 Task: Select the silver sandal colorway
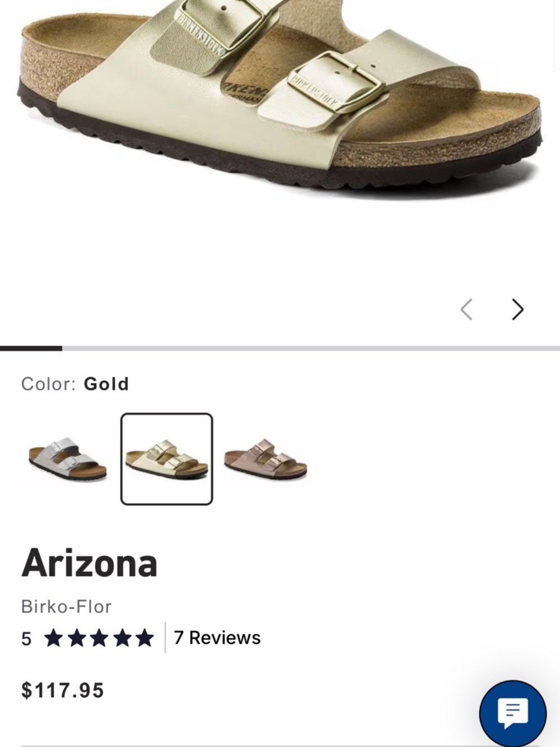click(x=66, y=461)
